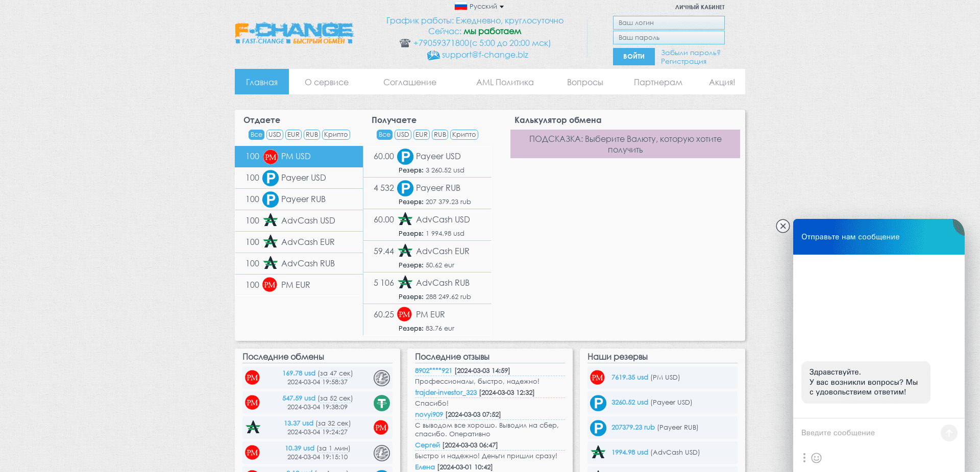Click the Litecoin icon in recent exchanges
Screen dimensions: 980x472
click(x=381, y=378)
